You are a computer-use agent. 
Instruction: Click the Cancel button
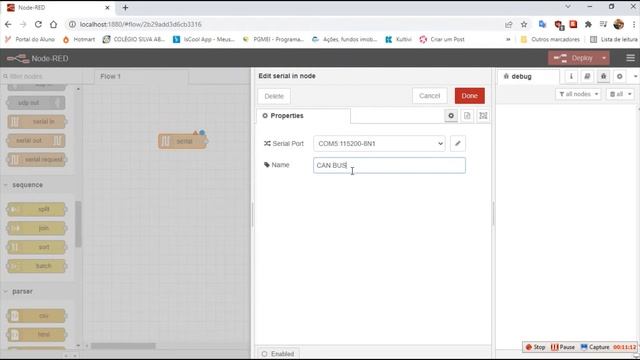[429, 96]
